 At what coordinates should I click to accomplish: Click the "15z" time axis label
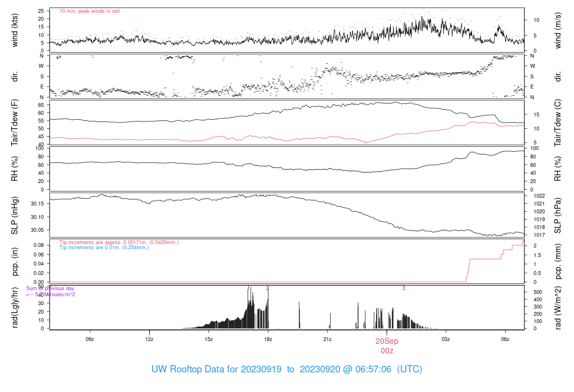(209, 339)
